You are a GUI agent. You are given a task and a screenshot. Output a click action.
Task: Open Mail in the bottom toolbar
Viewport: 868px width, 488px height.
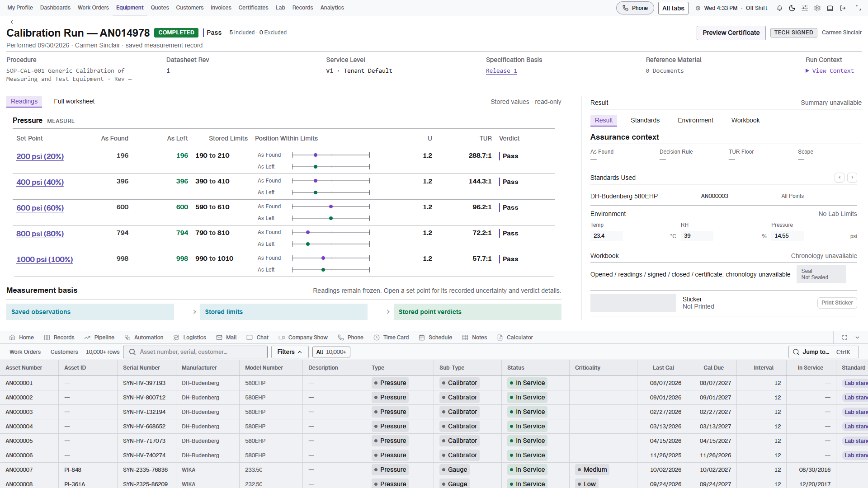coord(226,338)
